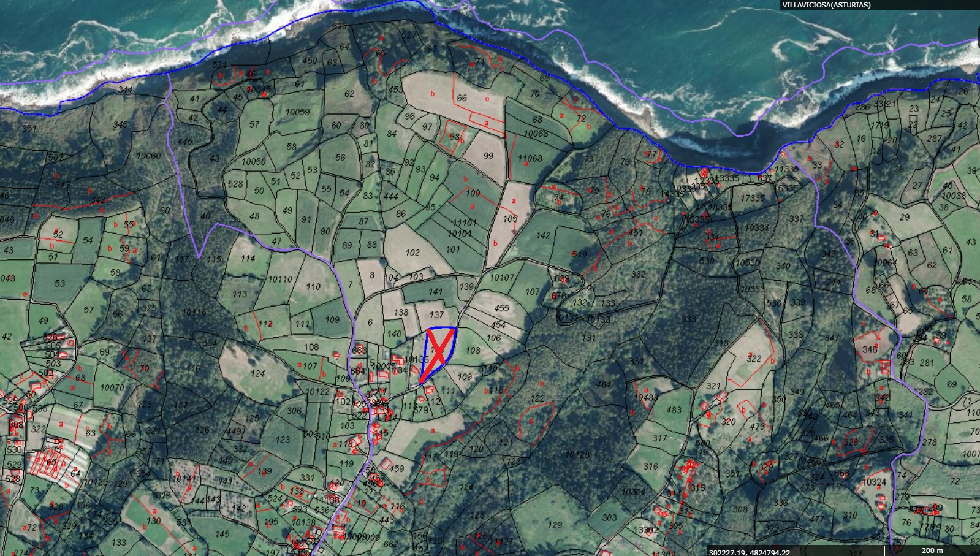Screen dimensions: 980x556
Task: Select parcel 10107 beside the road junction
Action: point(502,278)
